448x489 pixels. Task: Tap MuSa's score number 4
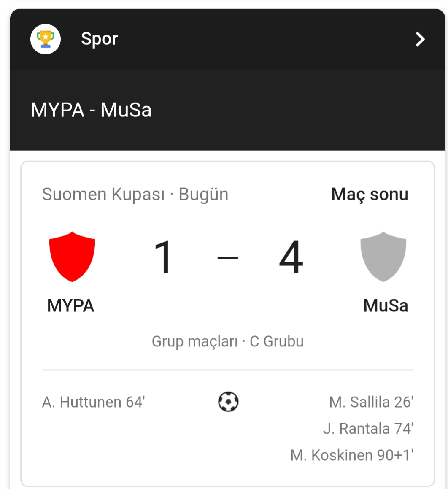click(291, 257)
